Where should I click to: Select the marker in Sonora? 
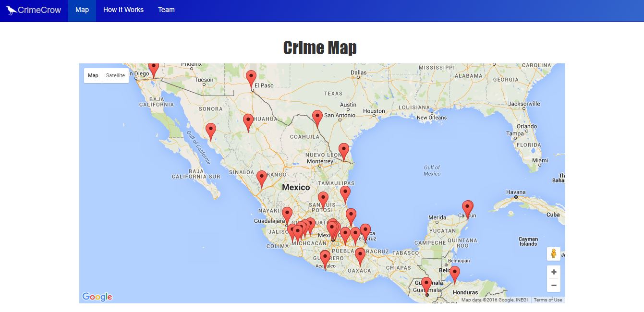[x=210, y=132]
